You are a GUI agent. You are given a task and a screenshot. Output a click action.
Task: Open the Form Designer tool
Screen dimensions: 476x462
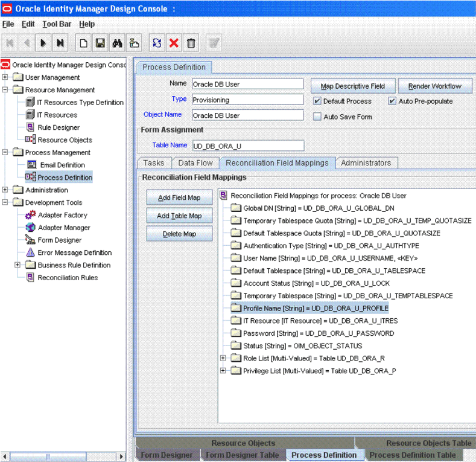(60, 240)
